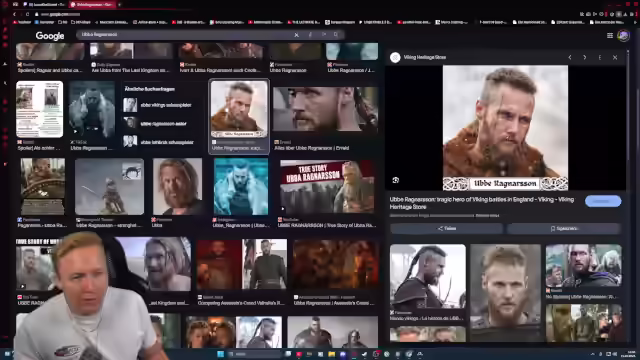This screenshot has width=640, height=360.
Task: Clear the search box with the X icon
Action: pyautogui.click(x=296, y=35)
